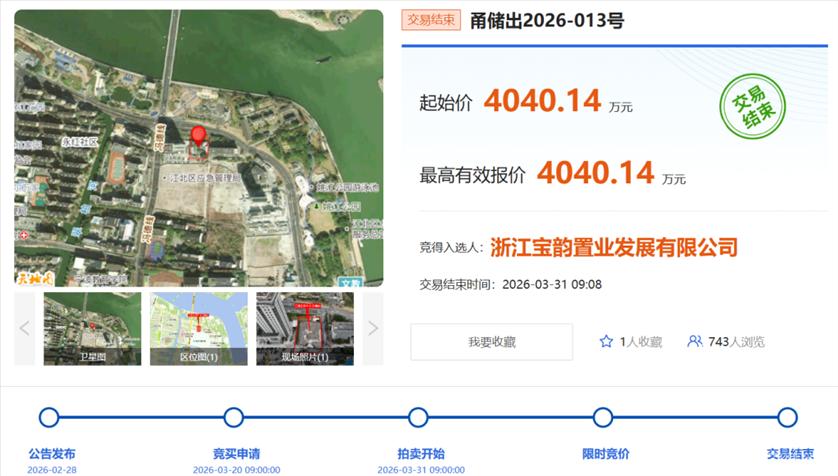Viewport: 838px width, 476px height.
Task: Show next thumbnails with right arrow
Action: 372,328
